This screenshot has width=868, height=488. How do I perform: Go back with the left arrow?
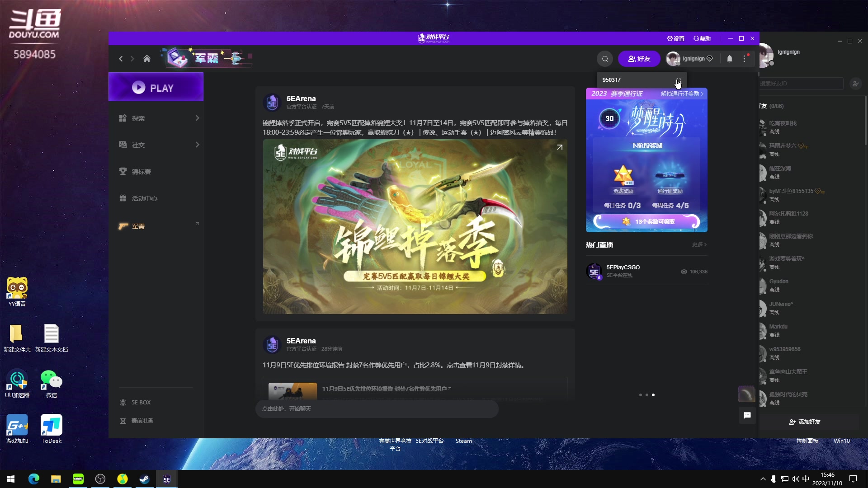pyautogui.click(x=121, y=59)
